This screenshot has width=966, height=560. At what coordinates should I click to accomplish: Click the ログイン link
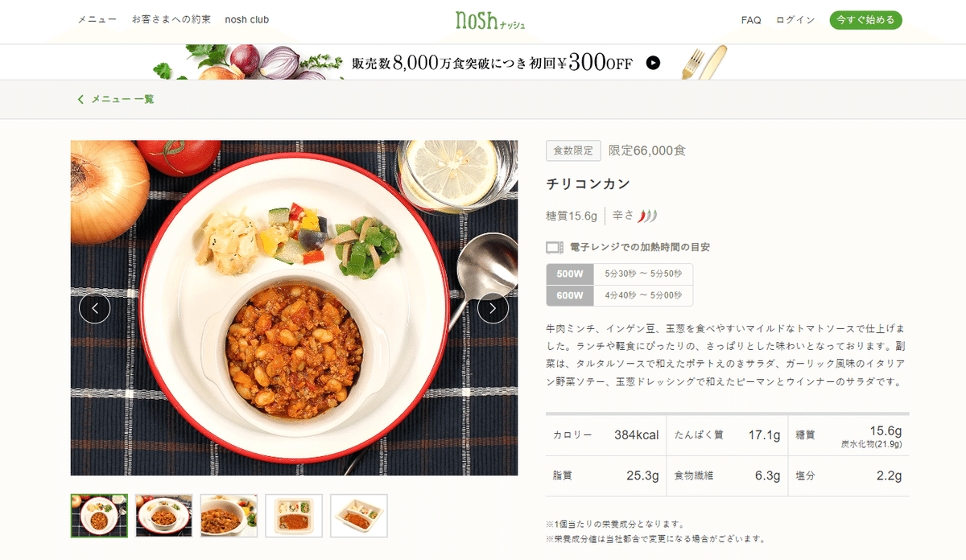pyautogui.click(x=795, y=20)
